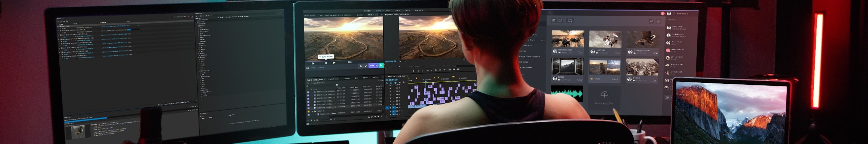This screenshot has height=144, width=868.
Task: Open the Media Browser tab
Action: (x=333, y=79)
